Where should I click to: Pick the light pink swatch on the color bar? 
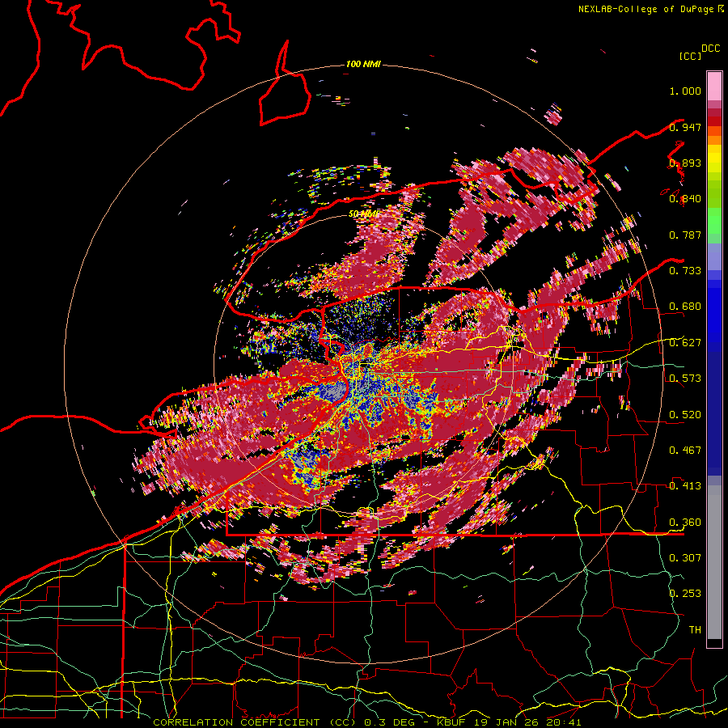[714, 87]
